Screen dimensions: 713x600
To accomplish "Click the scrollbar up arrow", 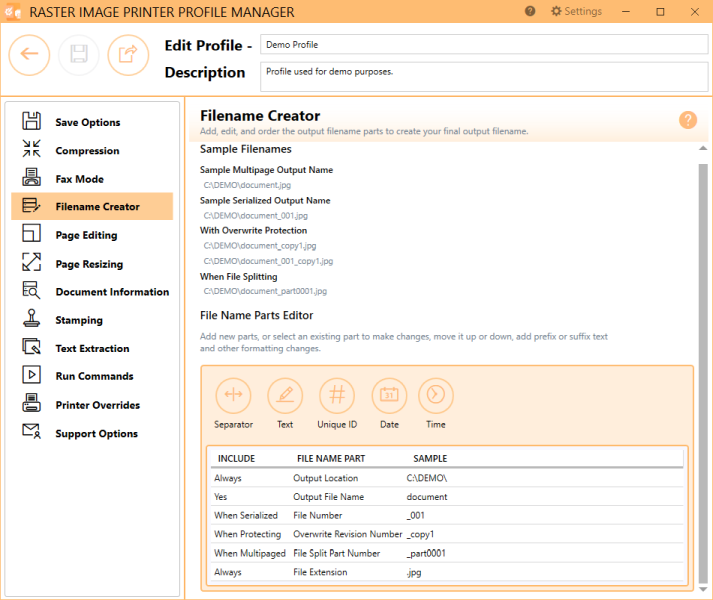I will coord(703,148).
